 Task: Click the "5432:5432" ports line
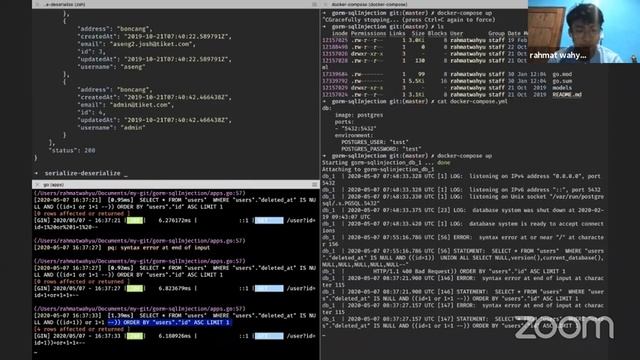356,129
